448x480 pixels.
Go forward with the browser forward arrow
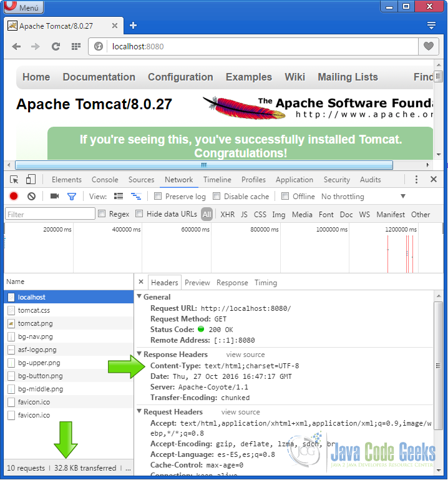coord(35,47)
